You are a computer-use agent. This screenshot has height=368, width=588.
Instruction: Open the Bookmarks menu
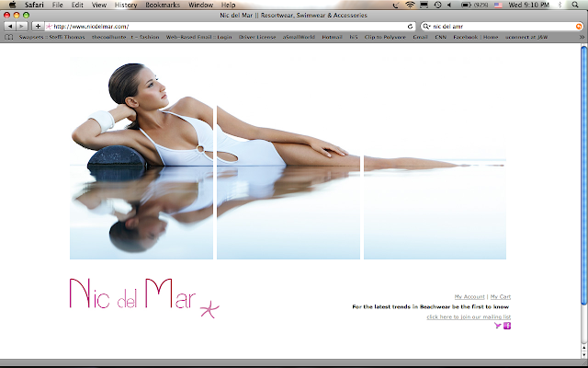(163, 5)
